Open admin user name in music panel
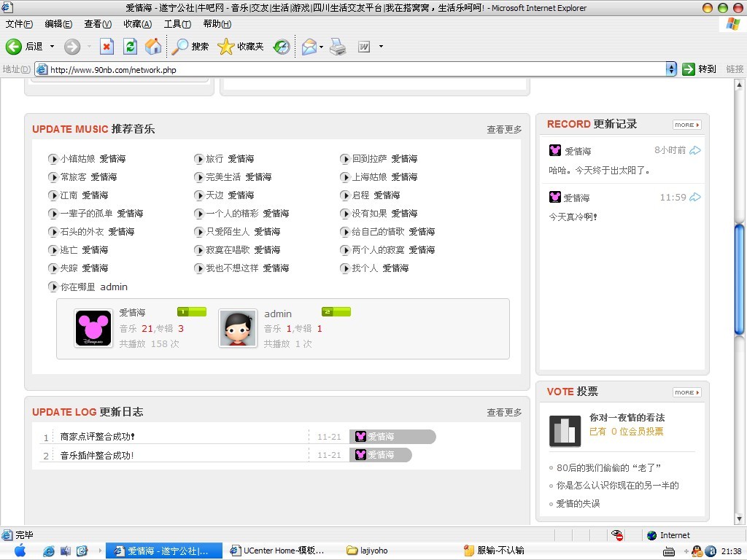Screen dimensions: 747x560 click(x=278, y=314)
